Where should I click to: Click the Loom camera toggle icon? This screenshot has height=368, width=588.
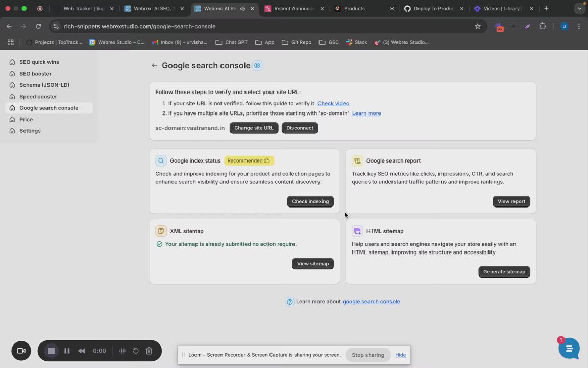pyautogui.click(x=21, y=351)
